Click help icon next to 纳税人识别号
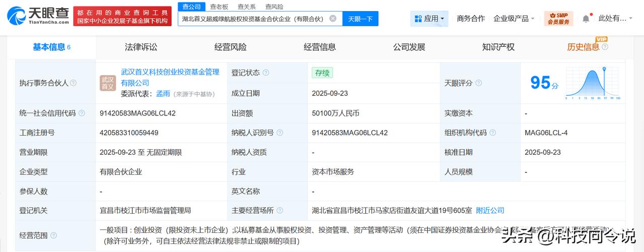The width and height of the screenshot is (644, 252). [x=280, y=133]
